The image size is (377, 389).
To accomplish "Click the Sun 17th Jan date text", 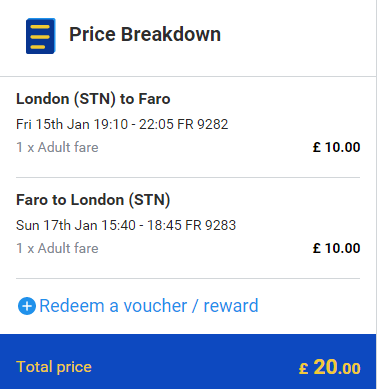I will [57, 225].
